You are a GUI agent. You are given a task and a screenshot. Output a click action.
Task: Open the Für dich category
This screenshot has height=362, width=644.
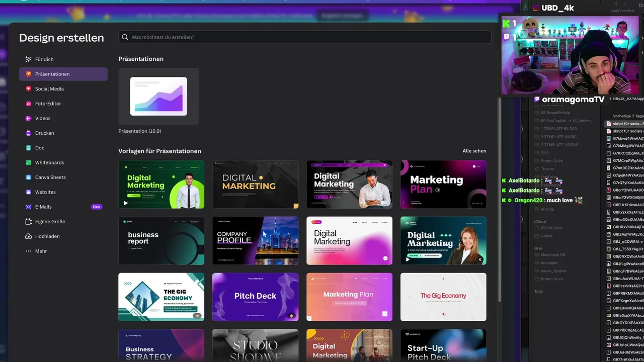pos(63,59)
